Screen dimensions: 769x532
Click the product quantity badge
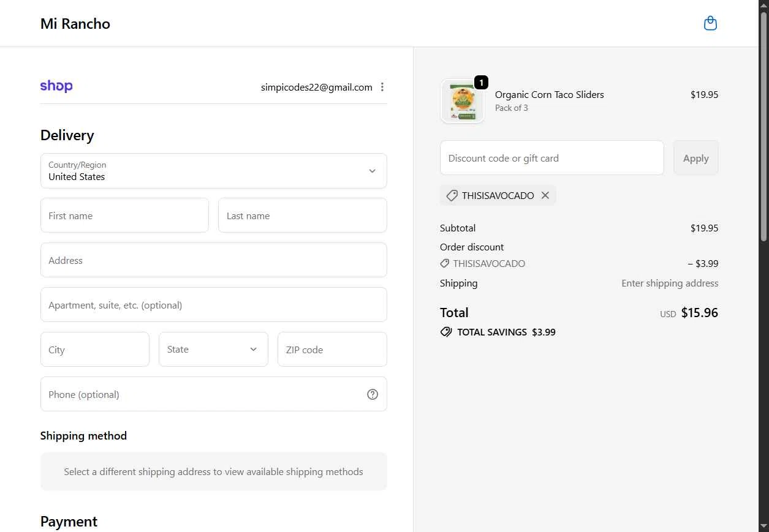(481, 82)
